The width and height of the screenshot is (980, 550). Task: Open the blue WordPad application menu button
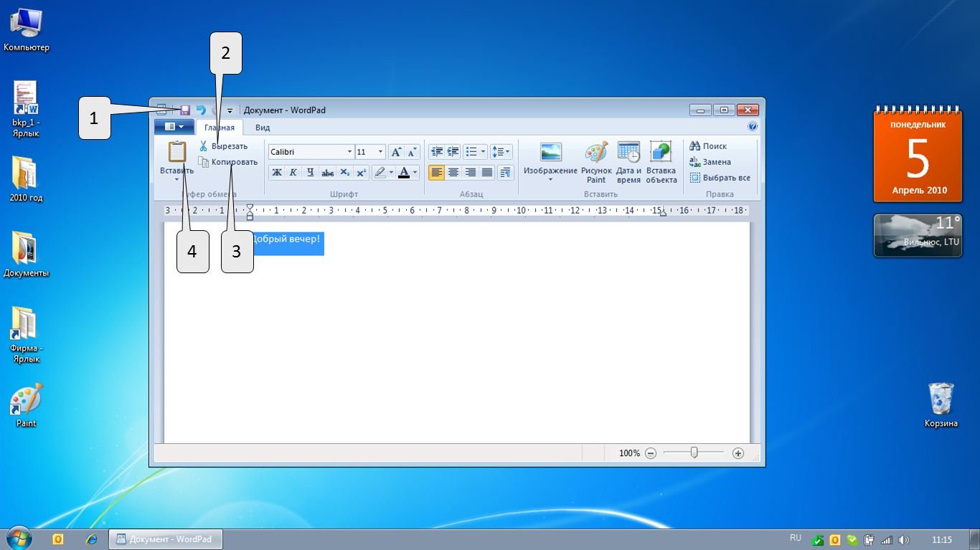point(174,127)
